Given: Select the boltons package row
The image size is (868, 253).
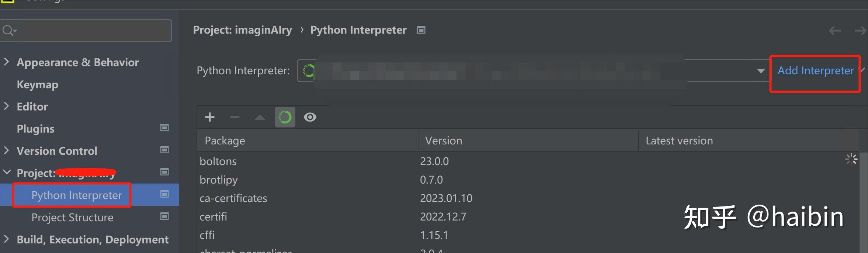Looking at the screenshot, I should coord(528,161).
